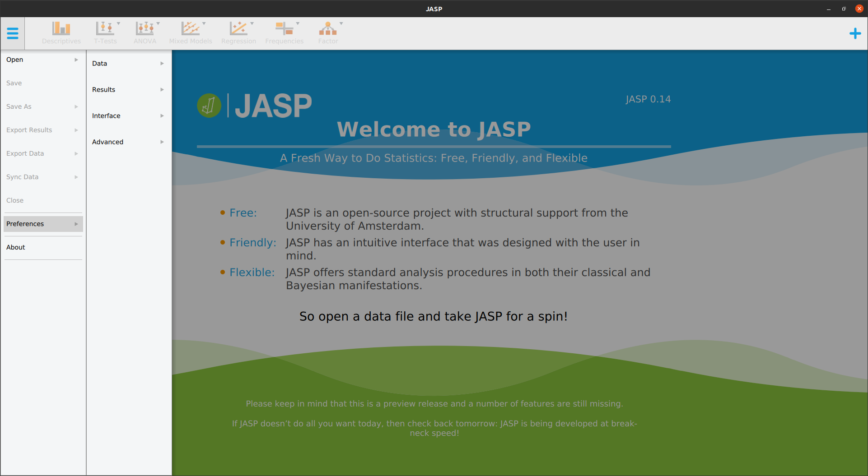This screenshot has height=476, width=868.
Task: Open the ANOVA analysis
Action: (x=145, y=32)
